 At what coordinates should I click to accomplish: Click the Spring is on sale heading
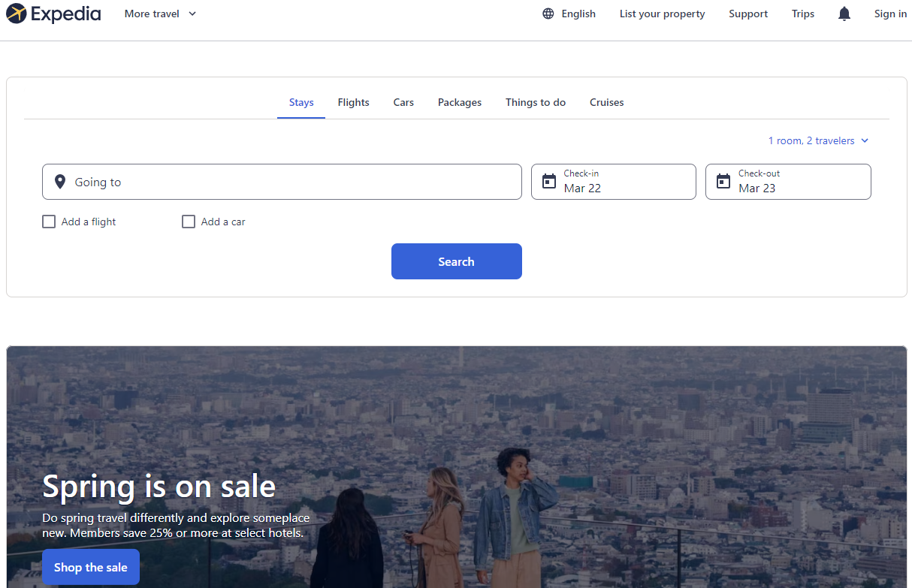pos(159,486)
